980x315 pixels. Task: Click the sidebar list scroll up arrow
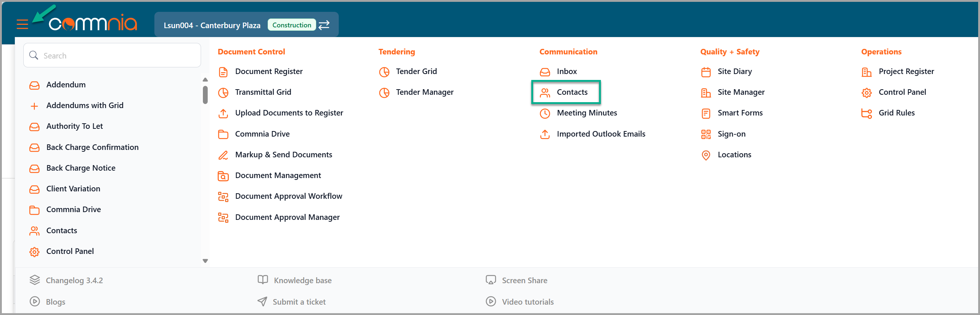[205, 80]
